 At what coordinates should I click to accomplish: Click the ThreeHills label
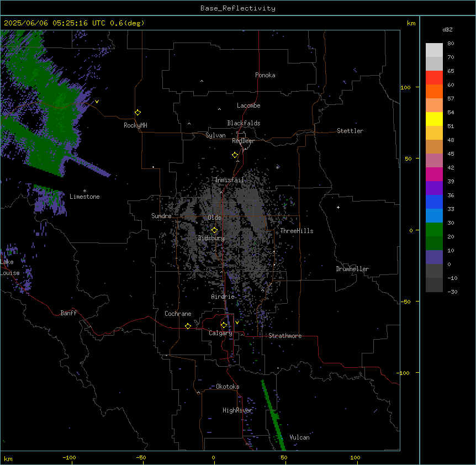point(297,231)
